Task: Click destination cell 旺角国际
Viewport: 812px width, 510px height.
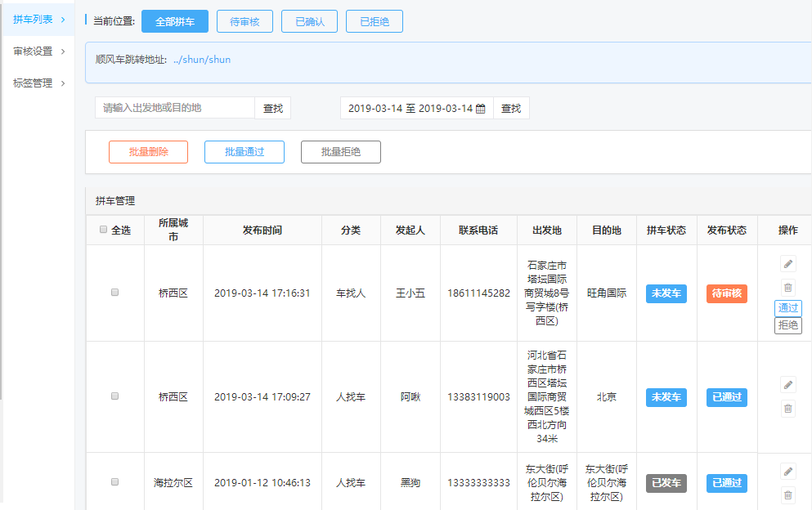Action: click(x=607, y=293)
